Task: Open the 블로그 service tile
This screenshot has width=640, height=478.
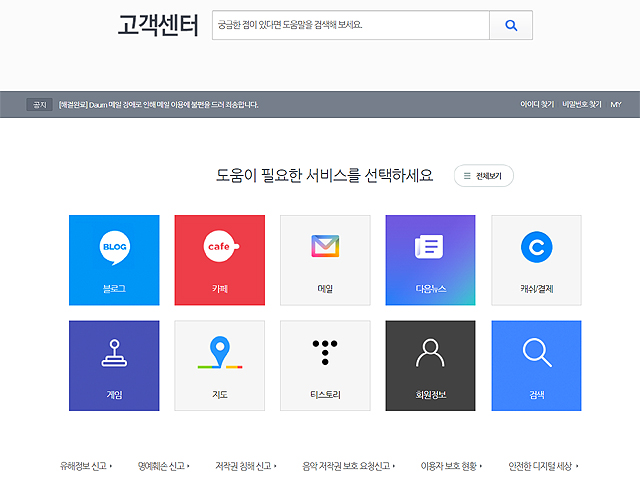Action: [x=114, y=260]
